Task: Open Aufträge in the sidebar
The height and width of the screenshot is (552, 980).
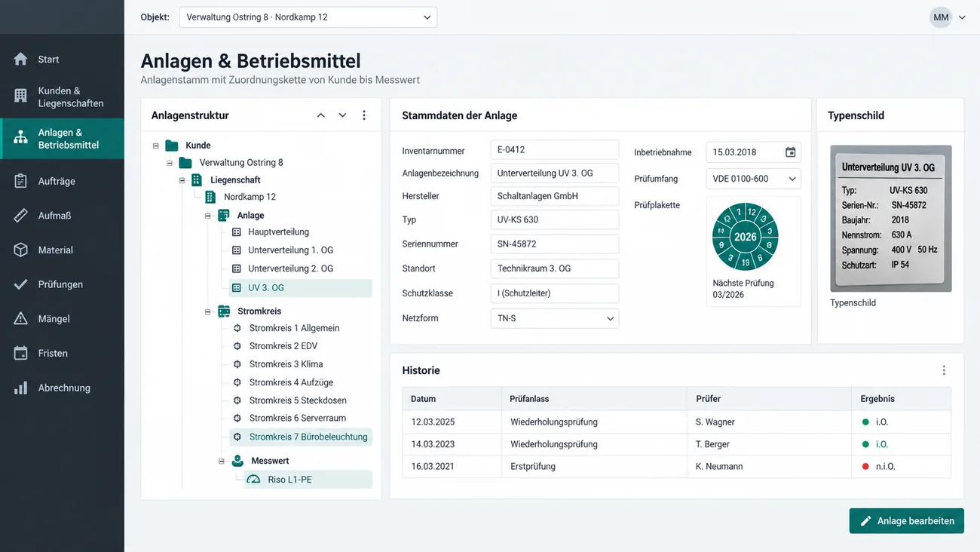Action: pyautogui.click(x=62, y=181)
